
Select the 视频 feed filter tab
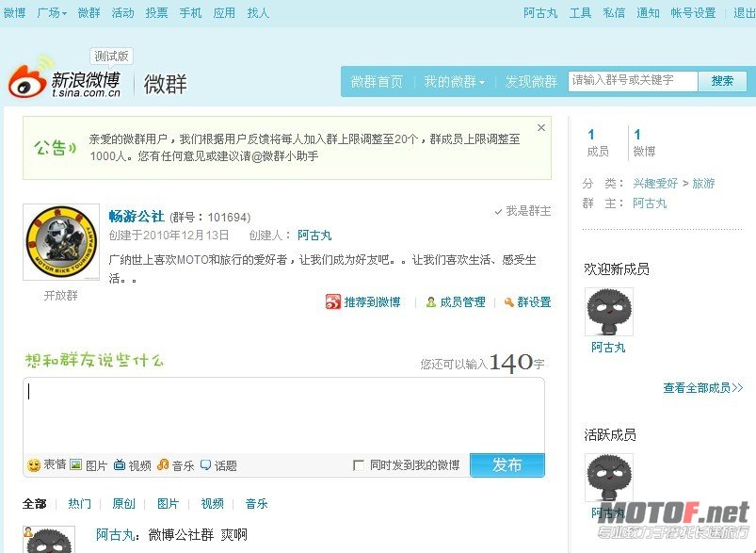(x=213, y=504)
